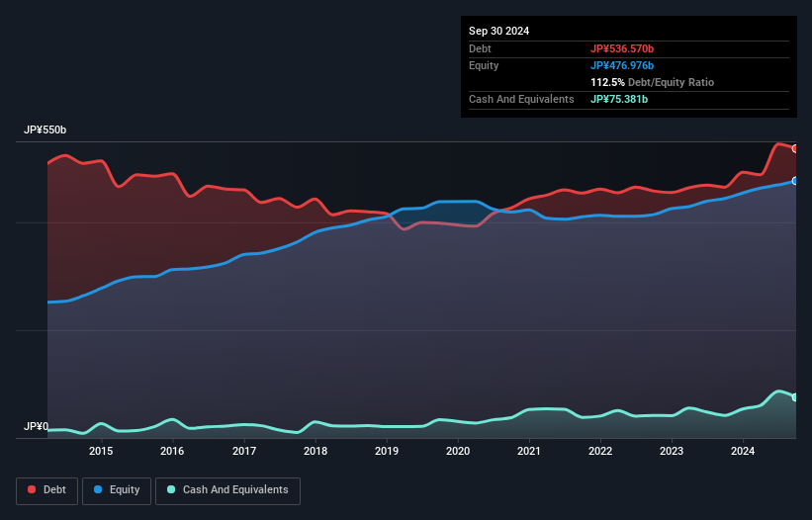Click the 2019 x-axis label
The height and width of the screenshot is (520, 812).
coord(387,451)
